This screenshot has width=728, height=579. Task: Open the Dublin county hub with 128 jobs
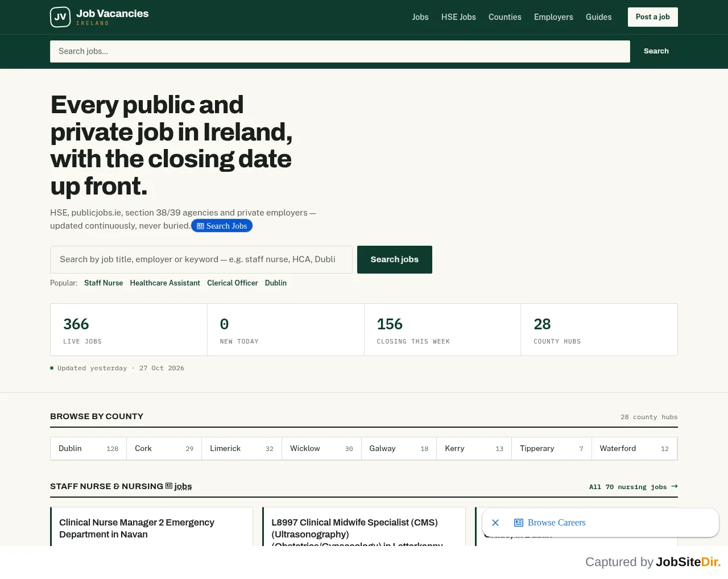[89, 449]
